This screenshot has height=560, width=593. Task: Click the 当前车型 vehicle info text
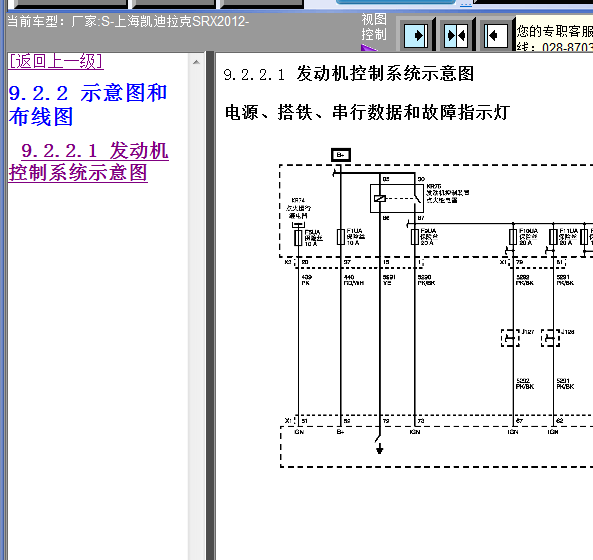128,22
